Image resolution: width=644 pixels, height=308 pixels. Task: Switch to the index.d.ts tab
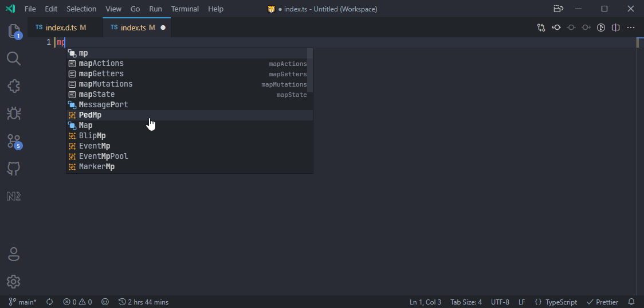pyautogui.click(x=65, y=28)
